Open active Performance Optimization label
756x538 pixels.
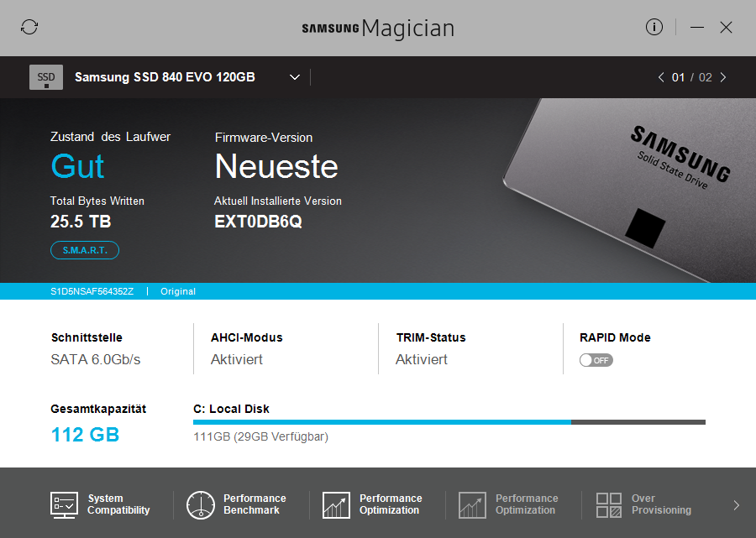pyautogui.click(x=391, y=504)
